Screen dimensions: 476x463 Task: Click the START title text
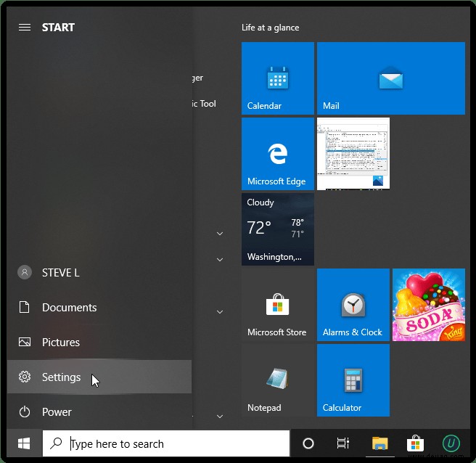pyautogui.click(x=58, y=28)
